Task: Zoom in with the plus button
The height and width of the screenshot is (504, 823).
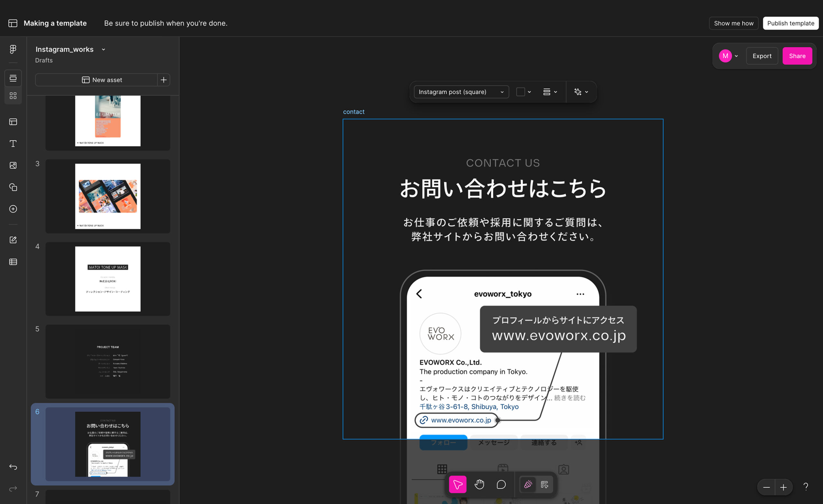Action: pyautogui.click(x=783, y=488)
